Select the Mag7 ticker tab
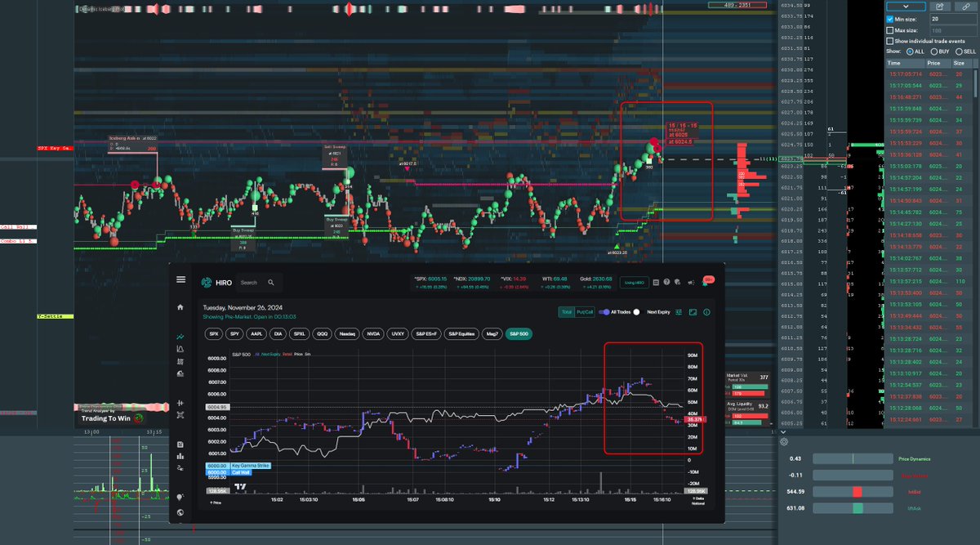 (x=492, y=334)
